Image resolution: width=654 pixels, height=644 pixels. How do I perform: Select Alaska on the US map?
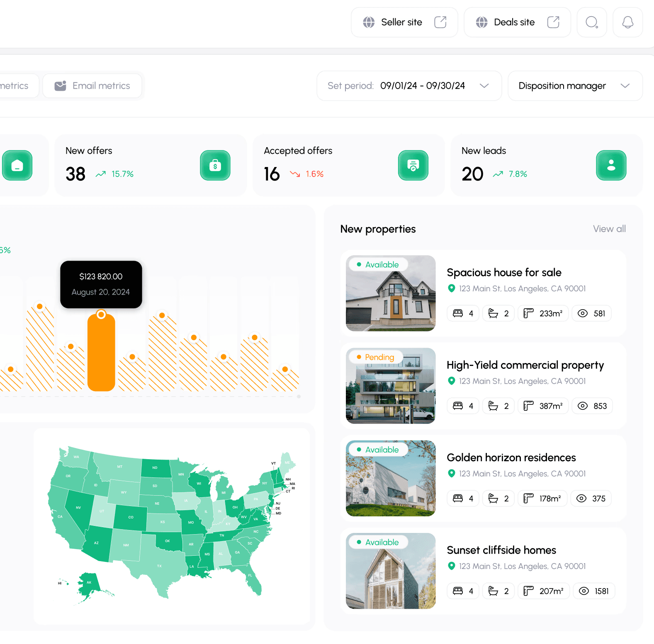click(x=89, y=583)
